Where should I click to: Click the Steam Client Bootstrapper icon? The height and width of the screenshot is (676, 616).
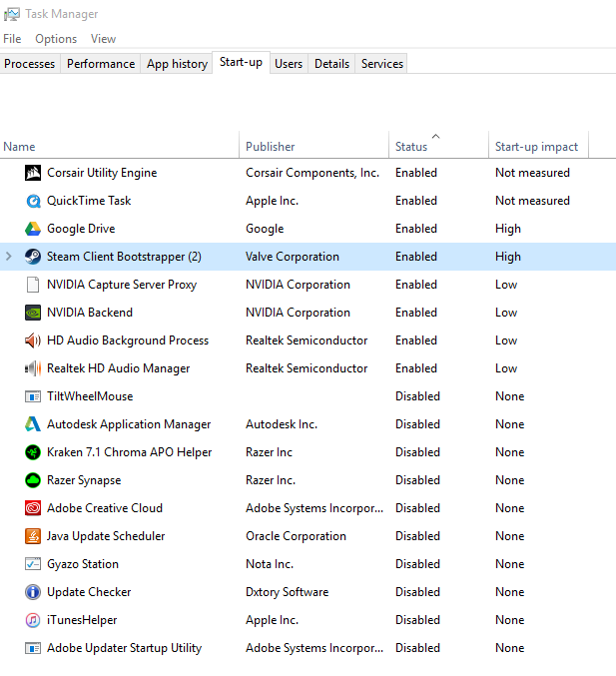[33, 257]
